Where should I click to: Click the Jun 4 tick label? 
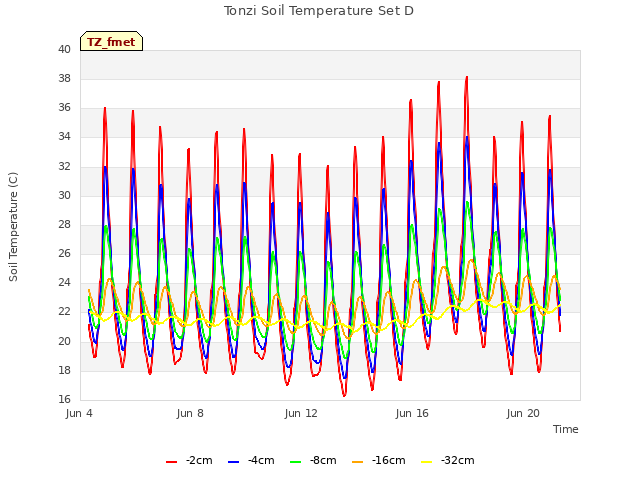[79, 413]
